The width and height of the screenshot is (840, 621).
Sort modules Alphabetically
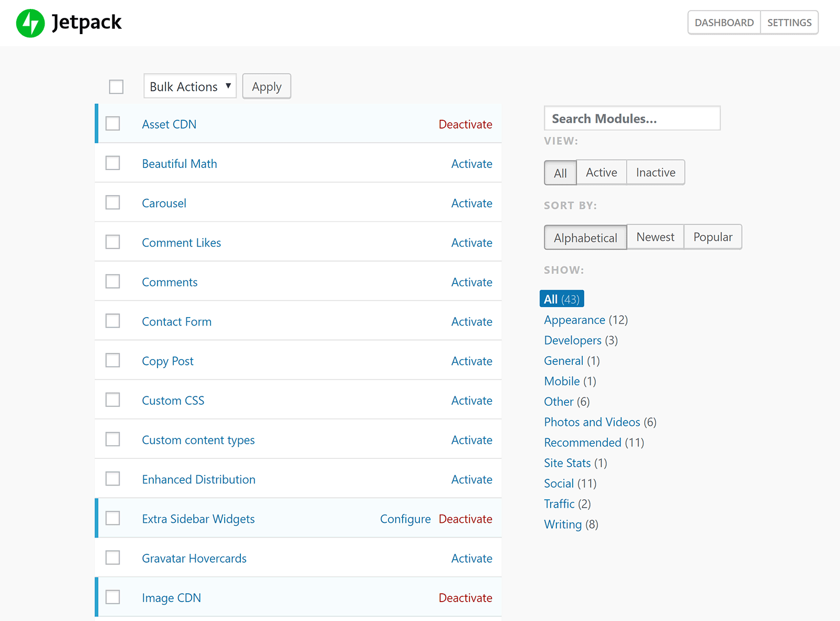(585, 237)
